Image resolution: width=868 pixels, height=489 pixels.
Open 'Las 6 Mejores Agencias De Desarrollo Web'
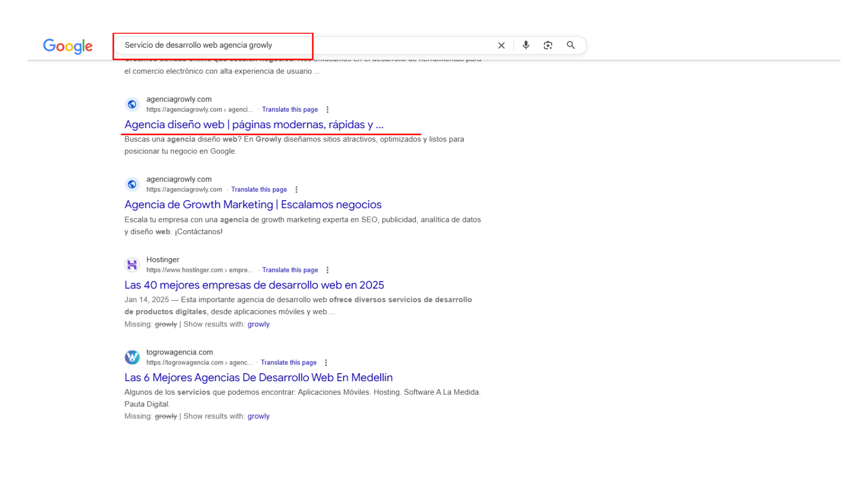258,378
